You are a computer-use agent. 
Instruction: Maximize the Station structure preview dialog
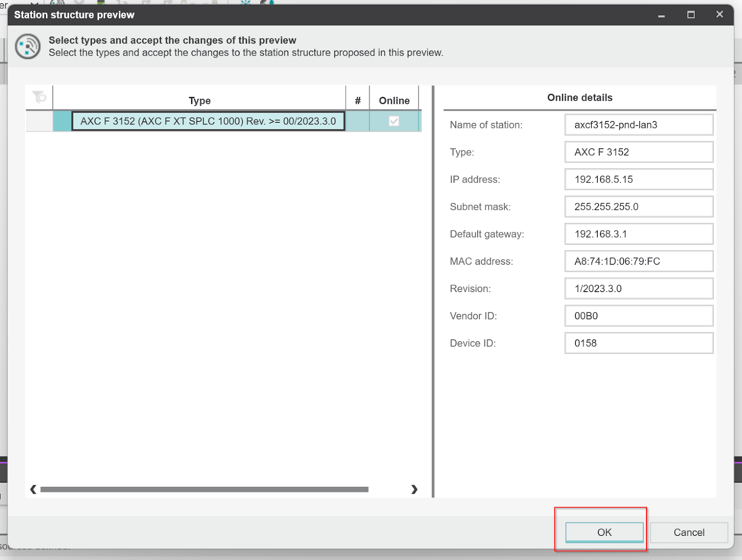[x=691, y=15]
